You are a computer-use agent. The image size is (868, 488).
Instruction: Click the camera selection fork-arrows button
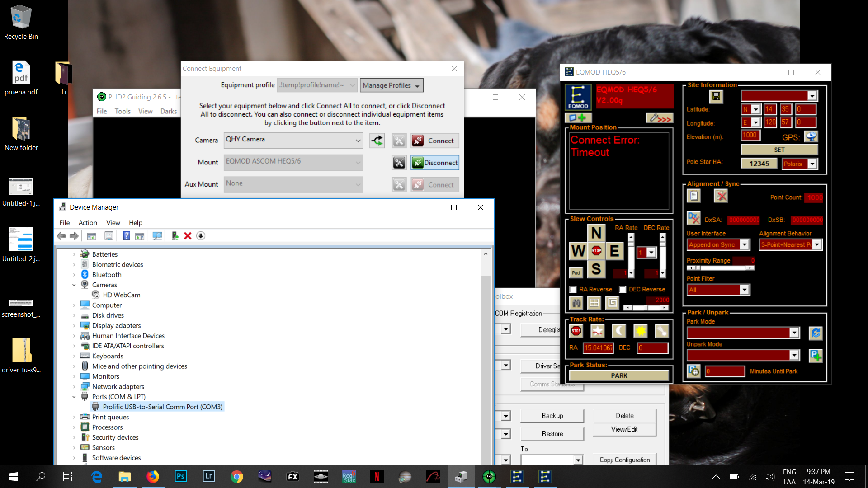tap(377, 141)
